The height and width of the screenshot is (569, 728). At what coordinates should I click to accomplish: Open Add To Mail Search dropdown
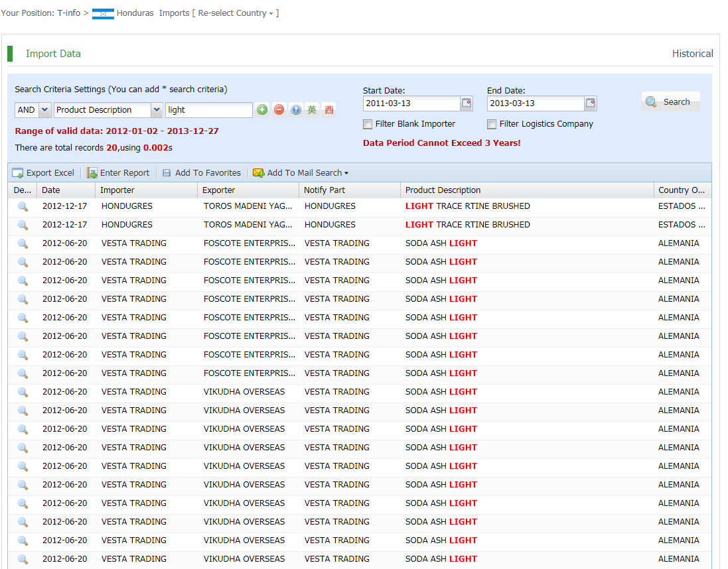301,172
